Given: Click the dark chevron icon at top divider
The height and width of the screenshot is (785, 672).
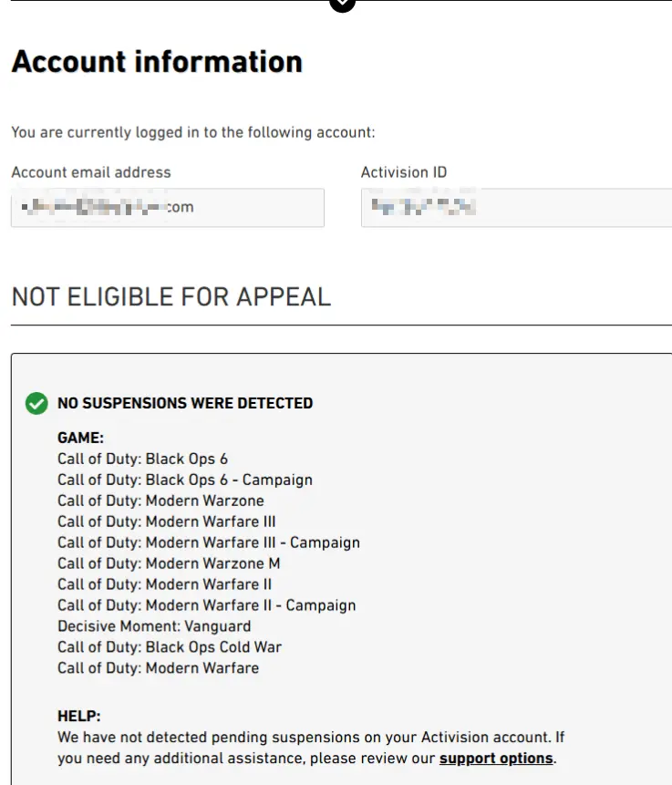Looking at the screenshot, I should [x=342, y=4].
